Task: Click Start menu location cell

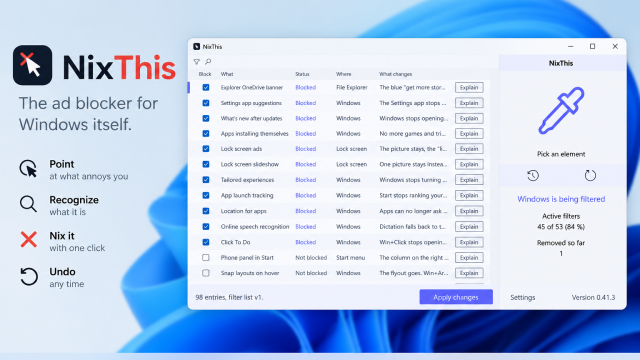Action: coord(351,258)
